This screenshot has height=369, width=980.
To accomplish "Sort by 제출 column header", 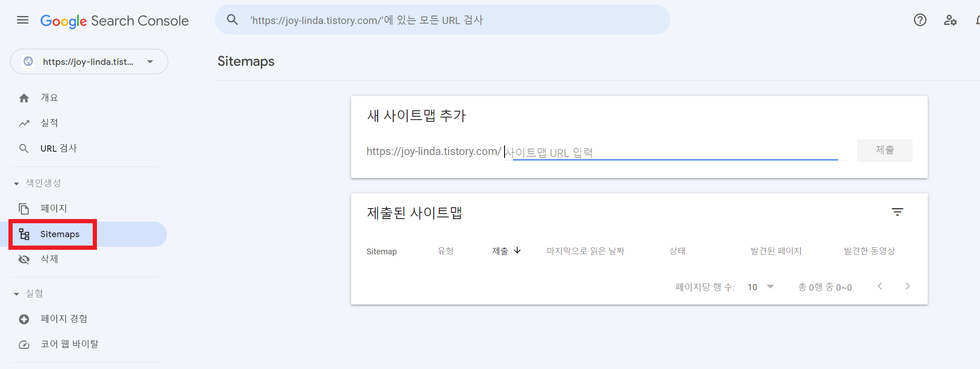I will (500, 251).
